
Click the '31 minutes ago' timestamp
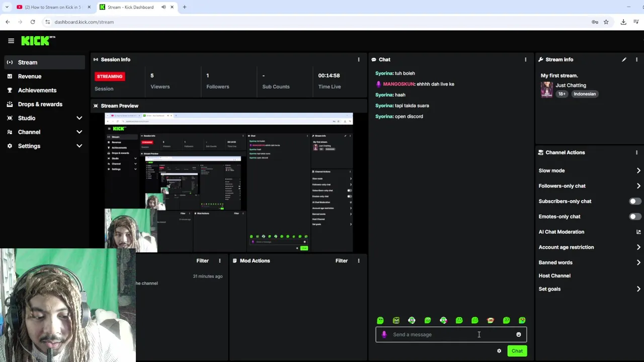207,276
